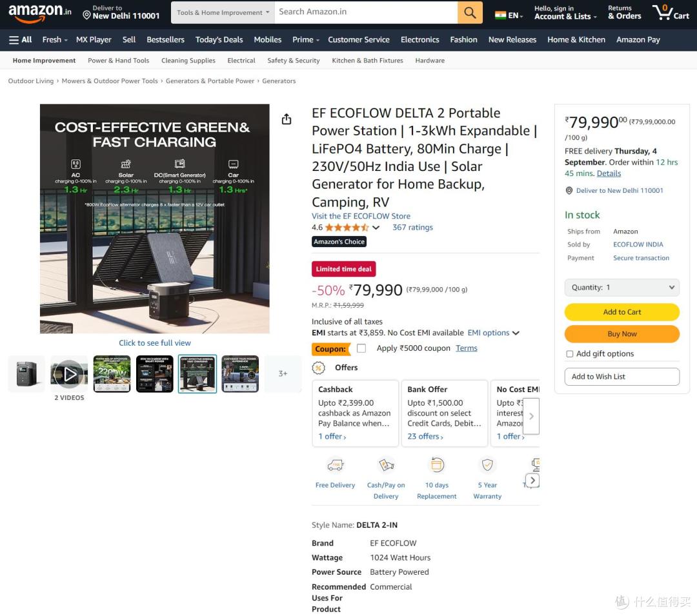Open MX Player in nav bar
The height and width of the screenshot is (616, 697).
94,39
